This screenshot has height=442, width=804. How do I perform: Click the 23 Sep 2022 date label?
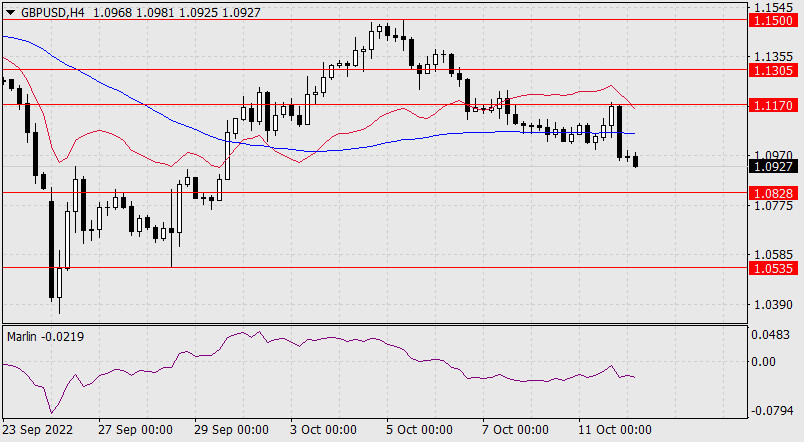click(37, 430)
